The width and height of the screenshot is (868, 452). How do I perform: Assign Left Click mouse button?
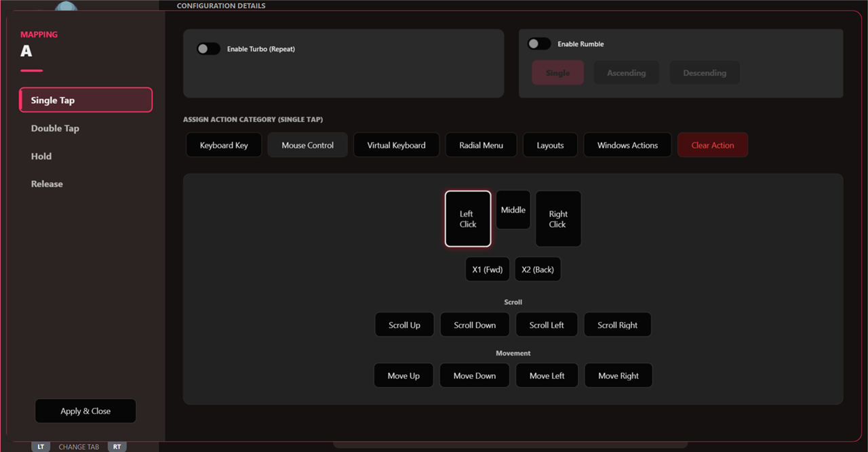(468, 219)
